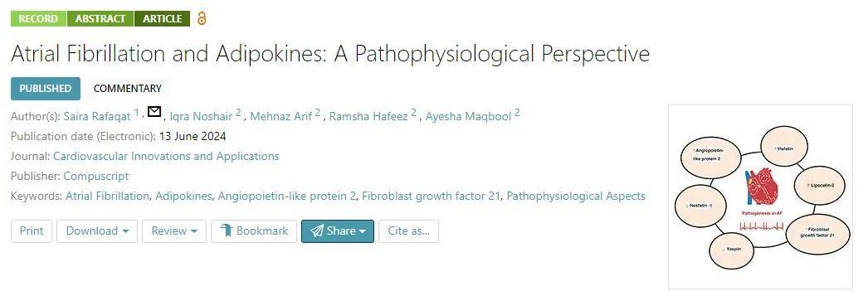Image resolution: width=868 pixels, height=301 pixels.
Task: Open the graphical abstract thumbnail image
Action: tap(760, 197)
